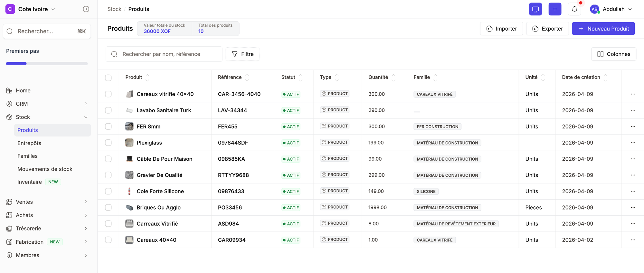
Task: Sort by Quantité column arrows
Action: pyautogui.click(x=393, y=77)
